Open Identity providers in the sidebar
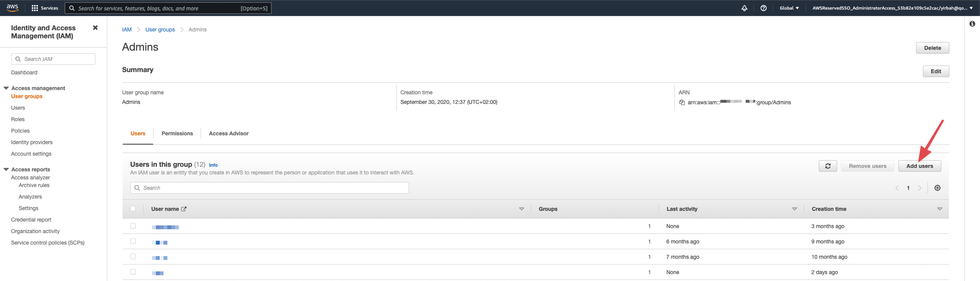Screen dimensions: 980x281 tap(32, 142)
